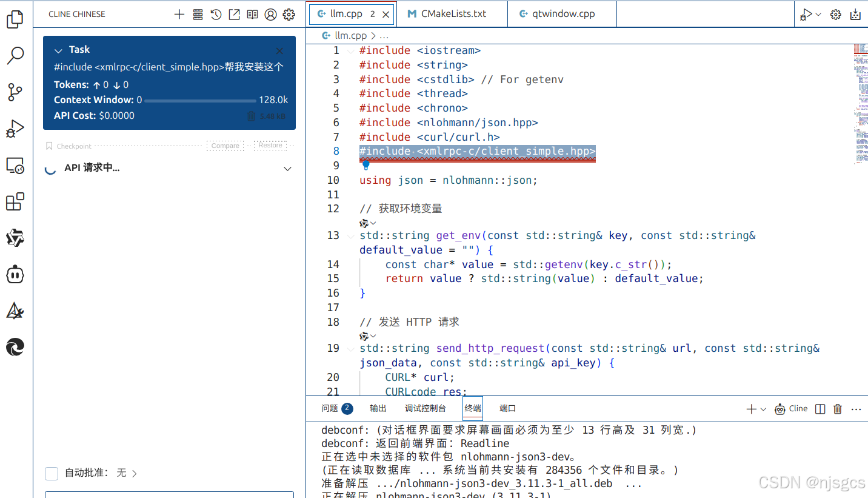
Task: Open the Search view
Action: (15, 56)
